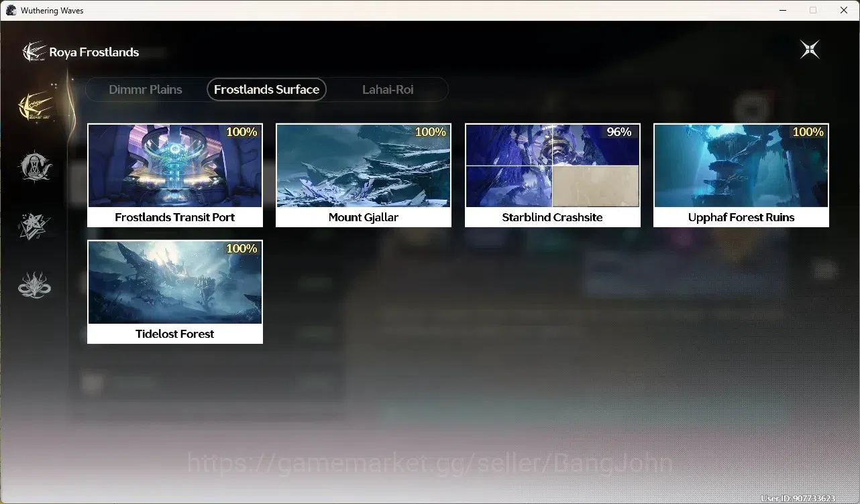Click the Starblind Crashsite label
The height and width of the screenshot is (504, 860).
pos(552,217)
